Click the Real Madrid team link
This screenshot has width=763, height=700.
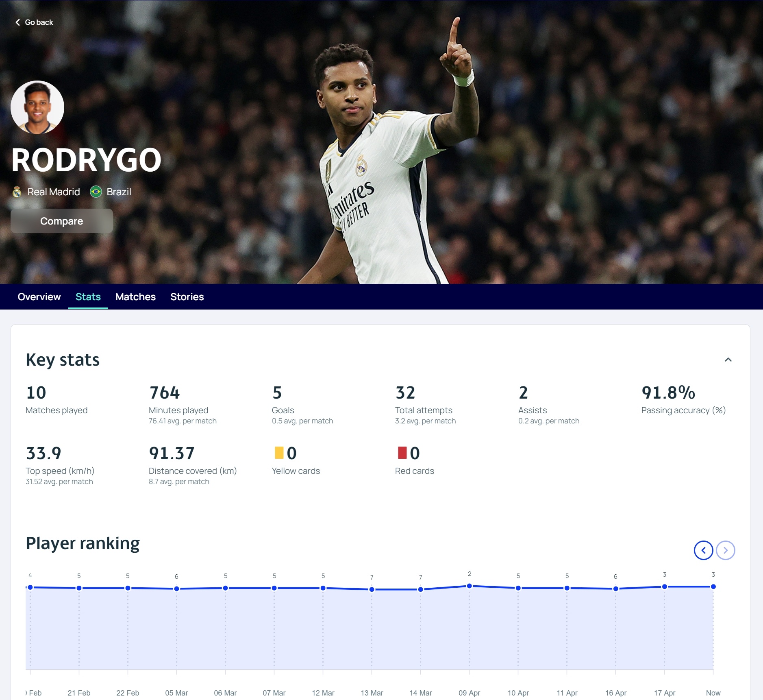[53, 192]
